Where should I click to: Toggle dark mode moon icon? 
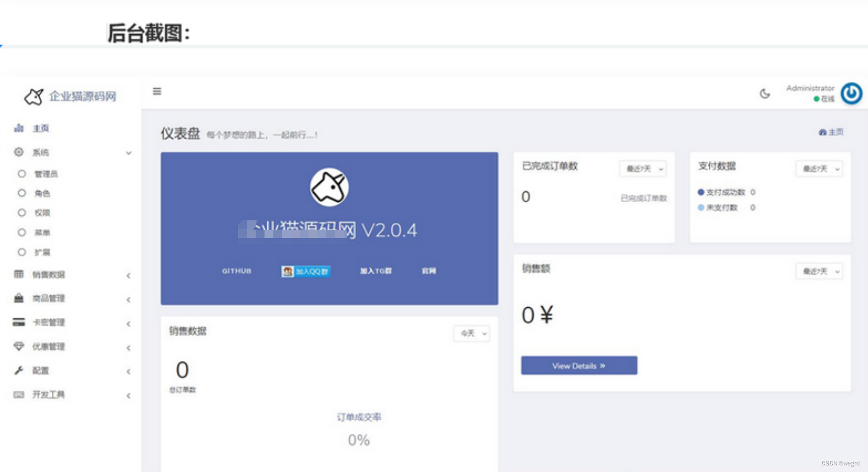(x=764, y=94)
